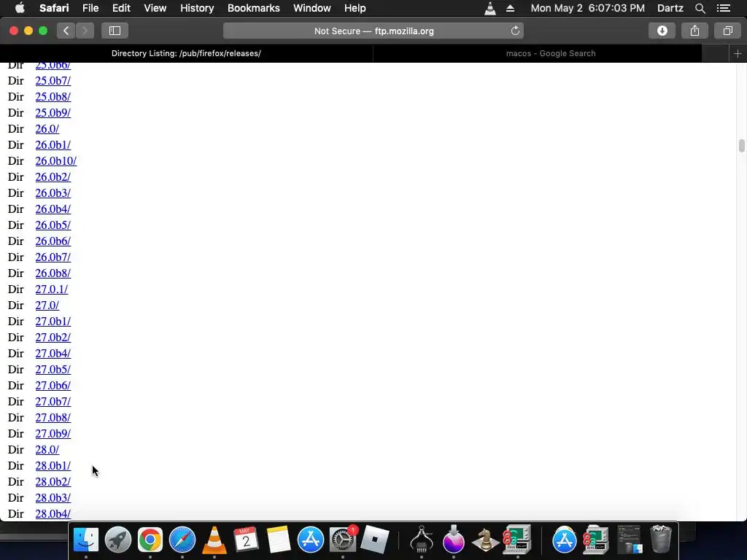
Task: Open Spotlight search in menu bar
Action: click(700, 8)
